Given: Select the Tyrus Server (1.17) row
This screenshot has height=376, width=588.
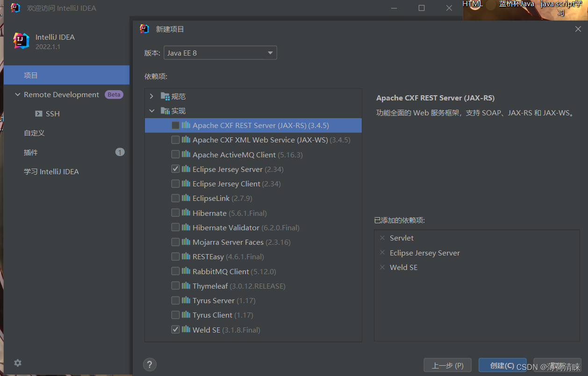Looking at the screenshot, I should 253,300.
